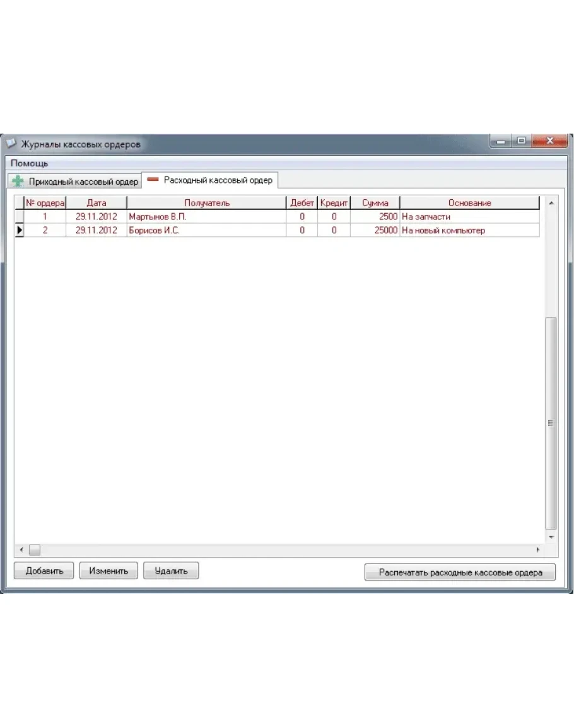Viewport: 574px width, 728px height.
Task: Click the Основание column header
Action: (469, 203)
